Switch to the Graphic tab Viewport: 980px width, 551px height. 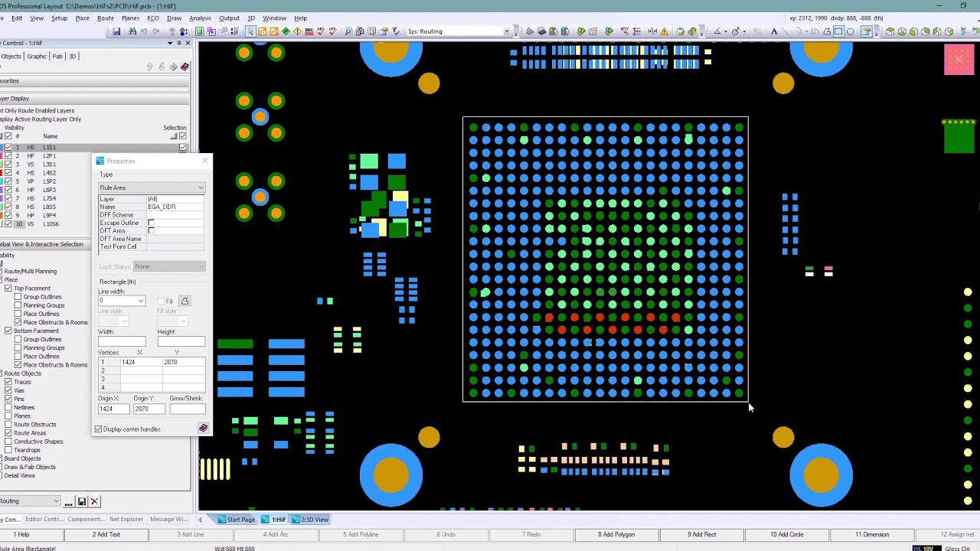click(37, 56)
